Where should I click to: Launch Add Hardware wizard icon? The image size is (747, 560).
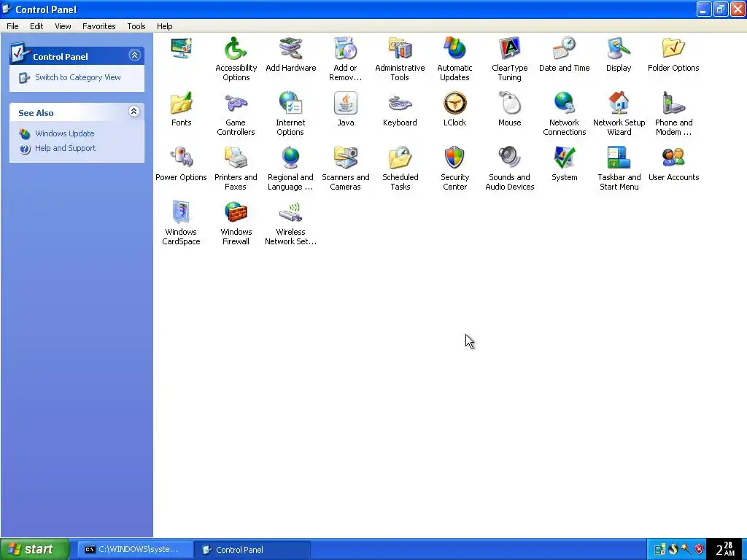290,48
